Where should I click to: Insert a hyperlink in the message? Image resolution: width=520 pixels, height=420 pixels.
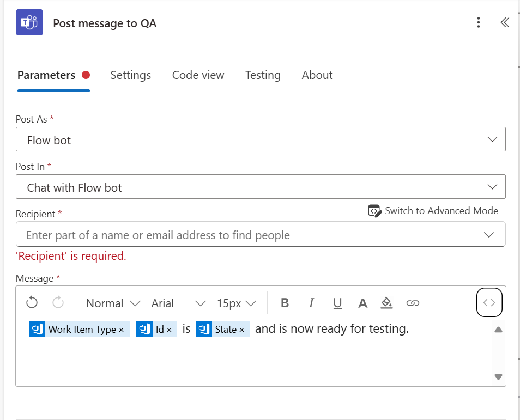413,303
